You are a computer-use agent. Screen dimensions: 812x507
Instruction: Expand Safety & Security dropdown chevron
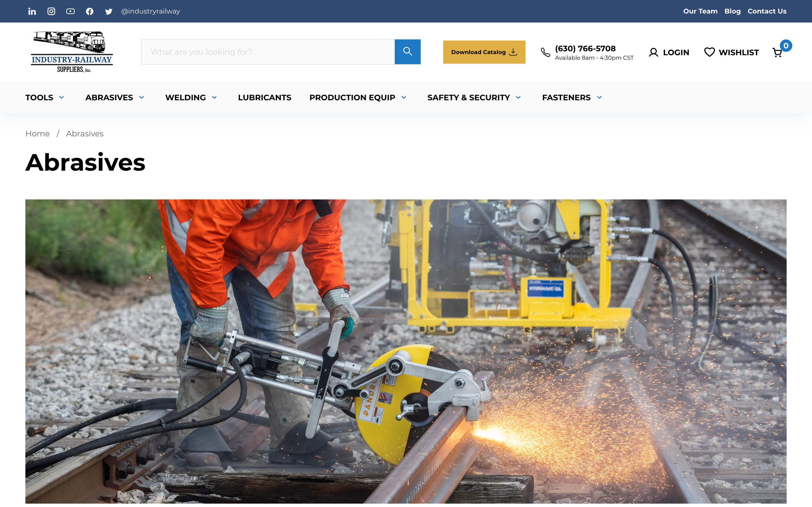pyautogui.click(x=518, y=97)
